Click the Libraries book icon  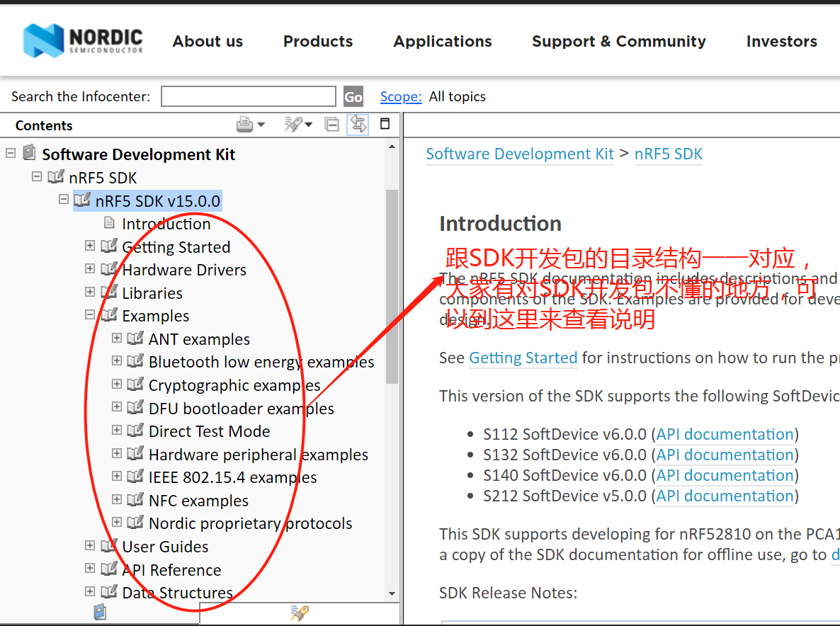point(109,292)
